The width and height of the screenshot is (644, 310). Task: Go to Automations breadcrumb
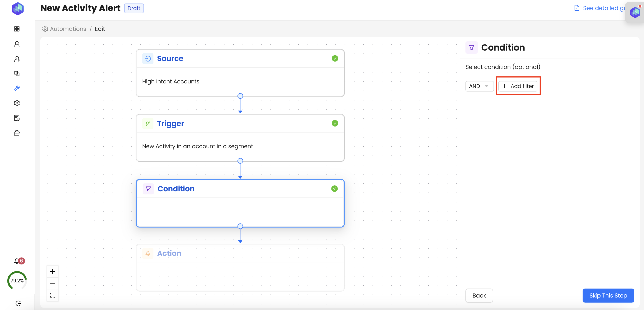(68, 29)
